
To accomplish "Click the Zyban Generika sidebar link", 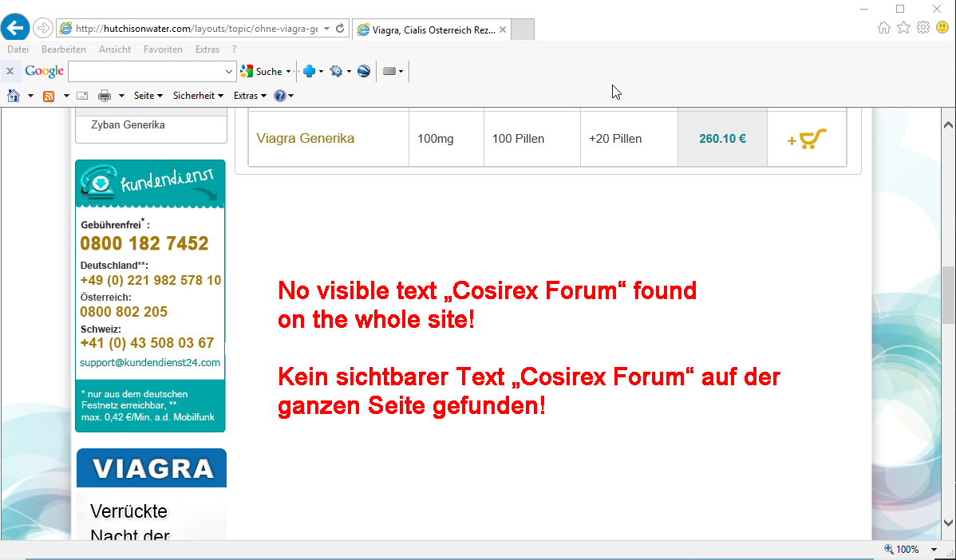I will pos(128,125).
